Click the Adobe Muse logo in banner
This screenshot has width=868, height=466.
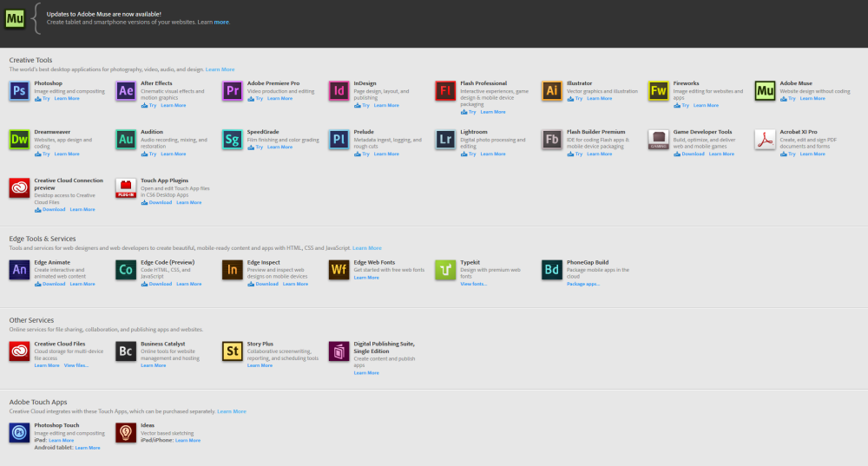[16, 17]
